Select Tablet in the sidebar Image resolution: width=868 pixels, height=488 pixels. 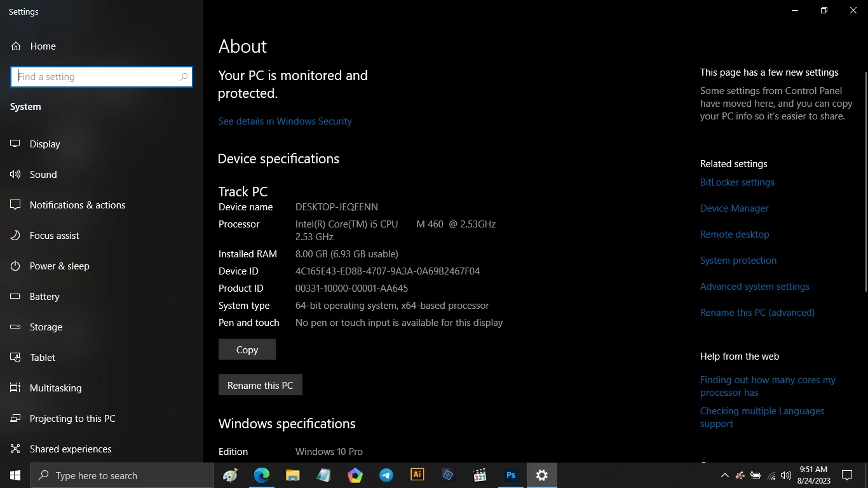[x=33, y=358]
